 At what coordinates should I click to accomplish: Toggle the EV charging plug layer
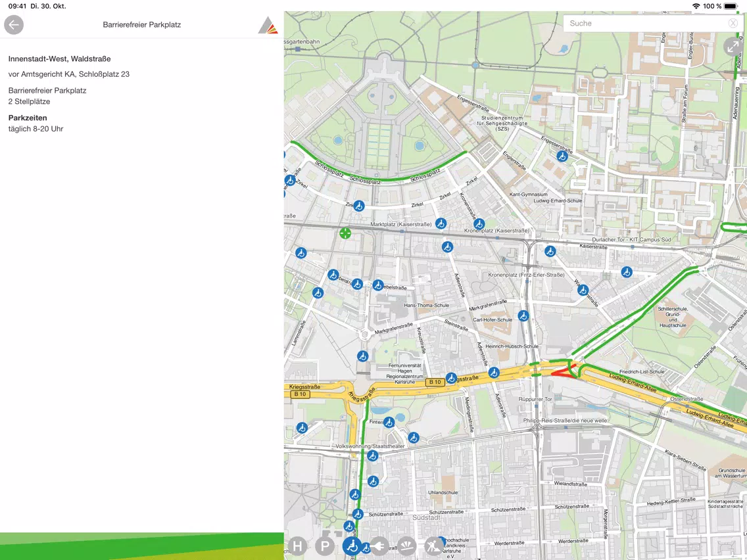[379, 546]
